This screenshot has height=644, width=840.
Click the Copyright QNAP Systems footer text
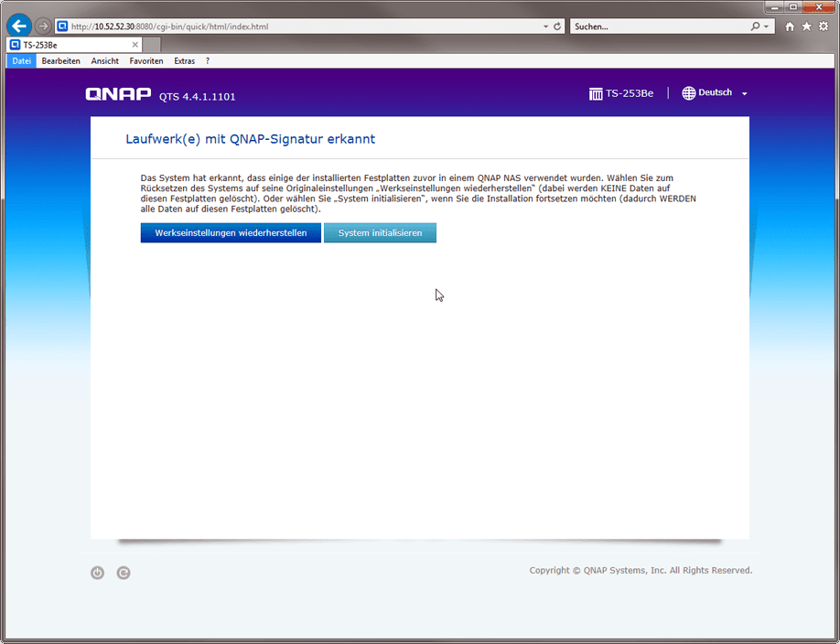click(641, 570)
